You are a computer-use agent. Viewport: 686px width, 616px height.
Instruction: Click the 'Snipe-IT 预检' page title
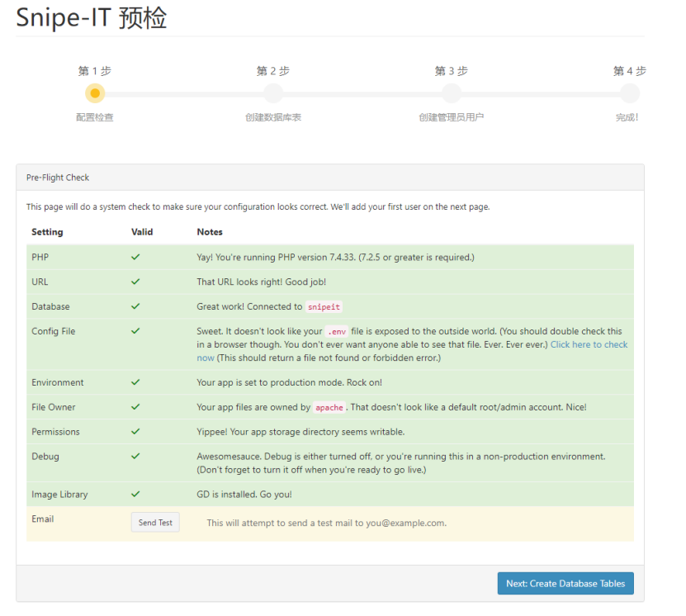92,18
